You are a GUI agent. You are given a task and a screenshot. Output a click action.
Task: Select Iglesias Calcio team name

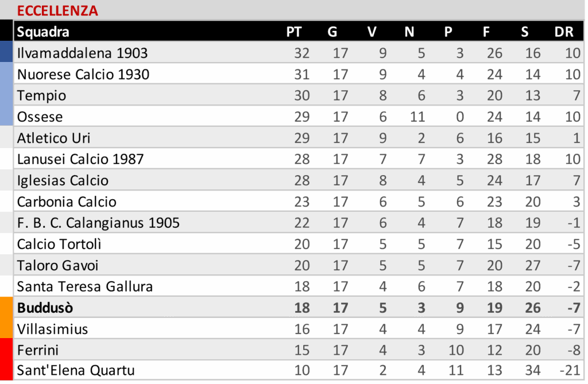point(63,181)
